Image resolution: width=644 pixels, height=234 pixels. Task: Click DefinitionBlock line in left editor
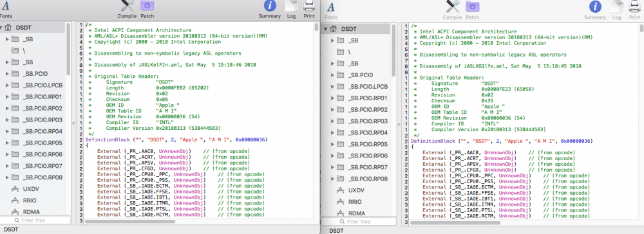pos(176,139)
